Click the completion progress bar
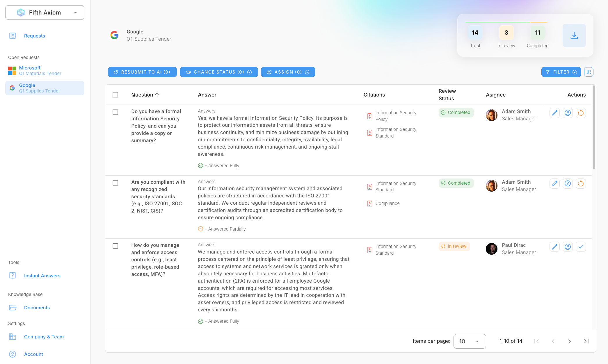The width and height of the screenshot is (608, 364). point(506,22)
